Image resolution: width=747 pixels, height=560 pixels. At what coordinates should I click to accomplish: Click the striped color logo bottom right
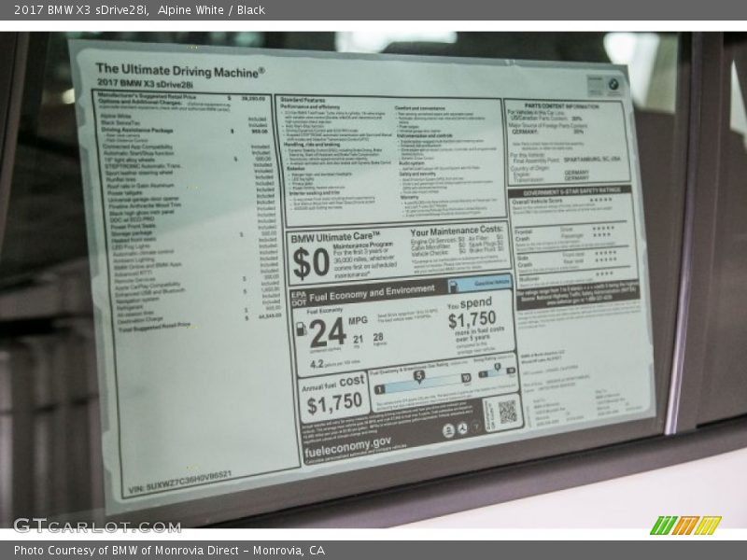click(x=684, y=525)
